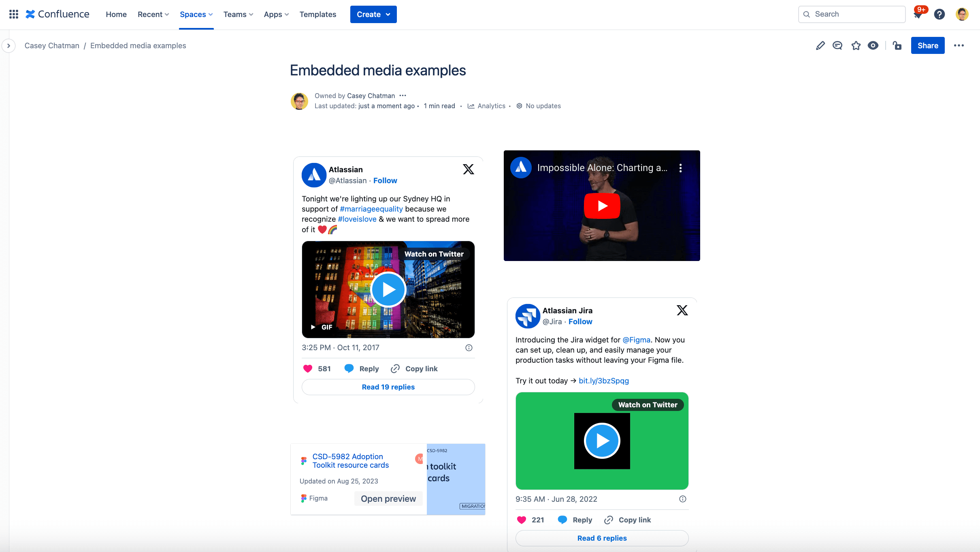Play the YouTube embedded video

coord(602,205)
